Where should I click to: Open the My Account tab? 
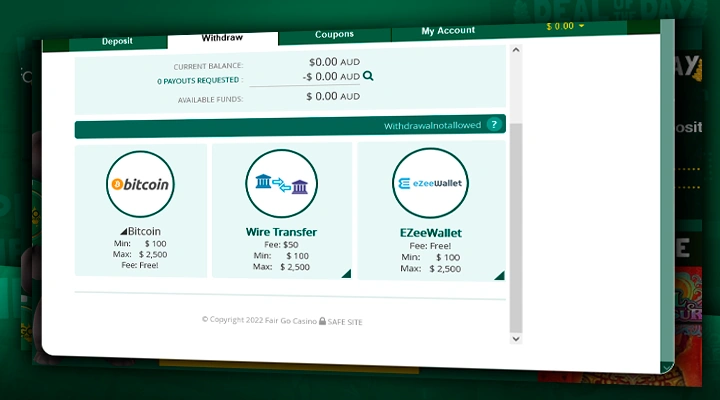[x=448, y=31]
